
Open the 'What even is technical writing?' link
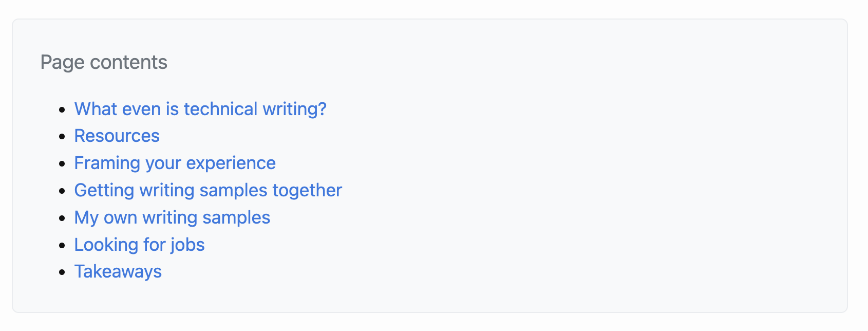(x=200, y=109)
